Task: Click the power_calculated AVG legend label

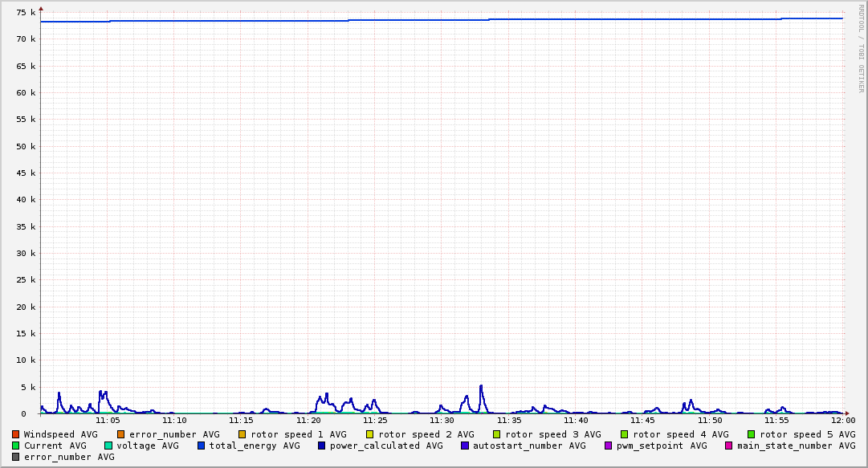Action: pos(386,446)
